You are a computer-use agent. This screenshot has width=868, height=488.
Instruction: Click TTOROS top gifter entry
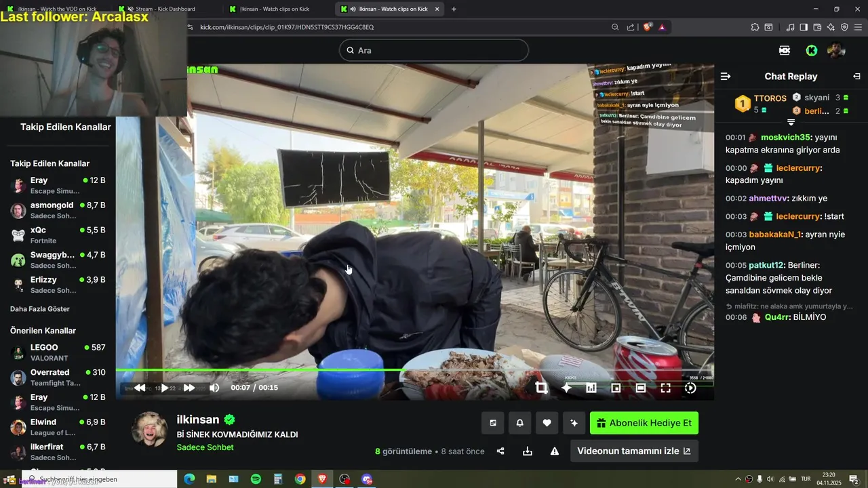(x=761, y=103)
